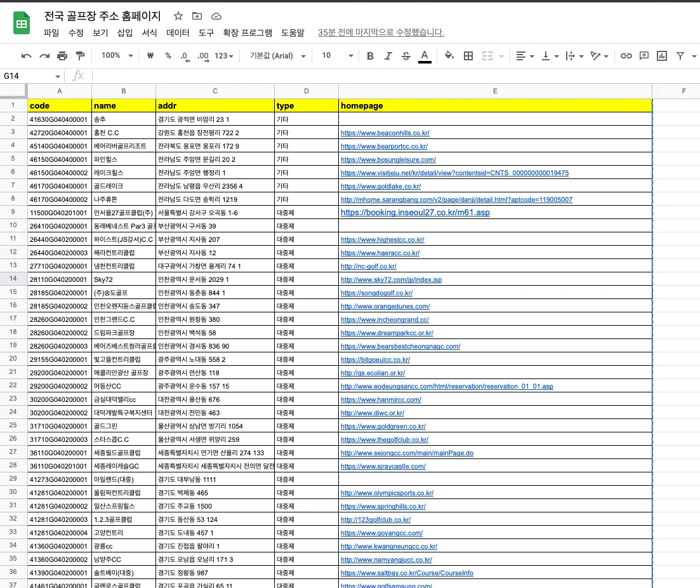
Task: Open the Google Sheets home icon
Action: (21, 23)
